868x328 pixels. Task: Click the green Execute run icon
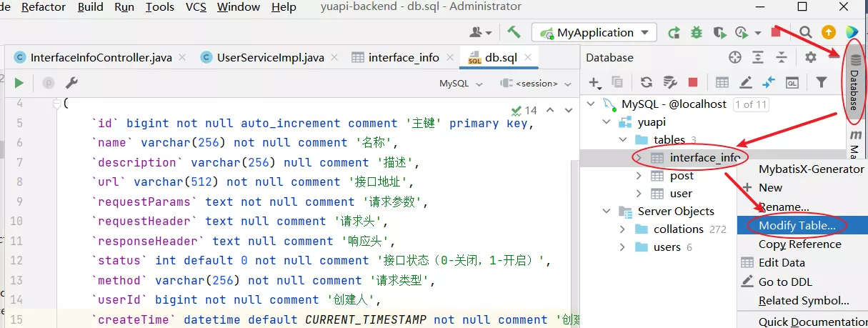click(19, 84)
